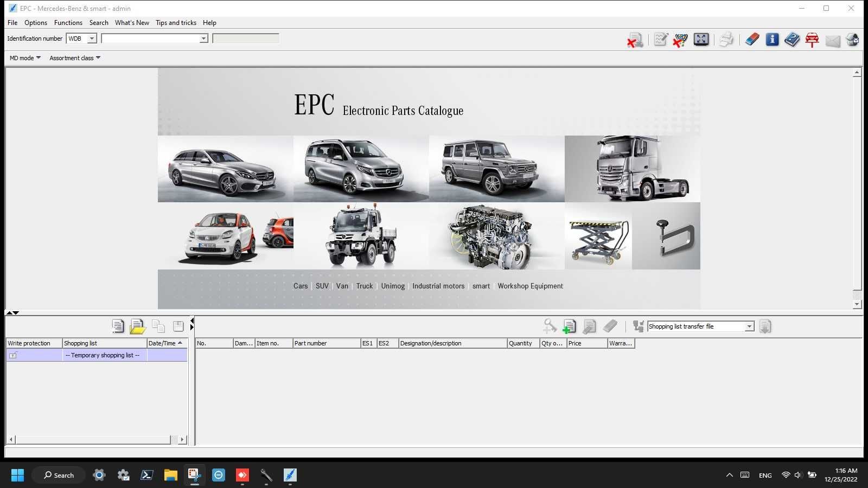This screenshot has height=488, width=868.
Task: Click the grey envelope mail icon
Action: [x=833, y=40]
